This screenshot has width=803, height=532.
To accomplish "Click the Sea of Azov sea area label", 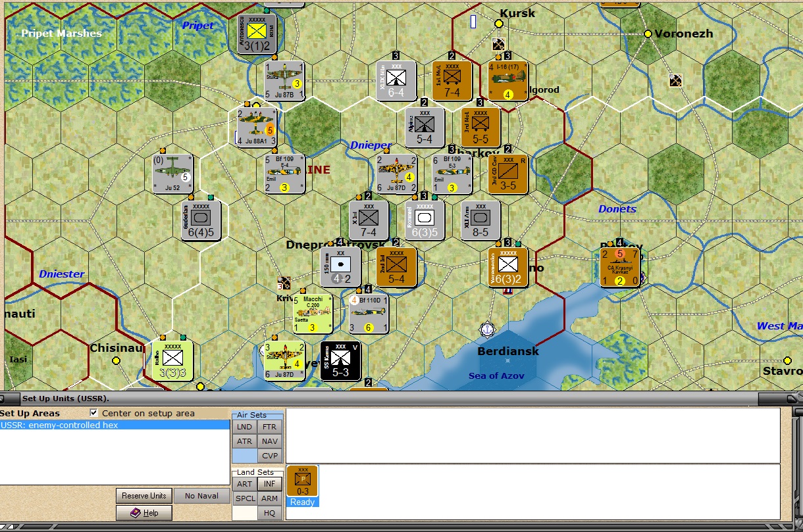I will point(496,375).
